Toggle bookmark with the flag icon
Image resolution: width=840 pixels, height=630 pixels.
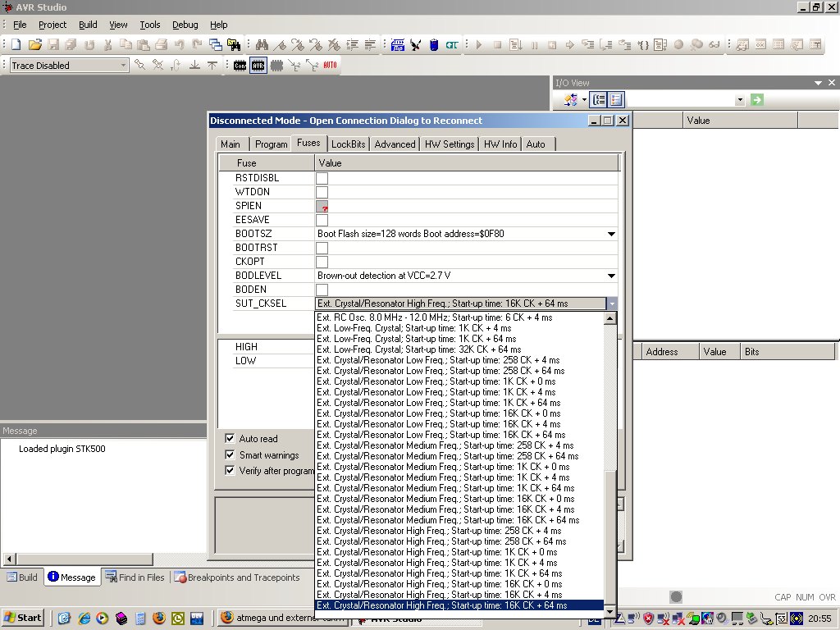281,45
